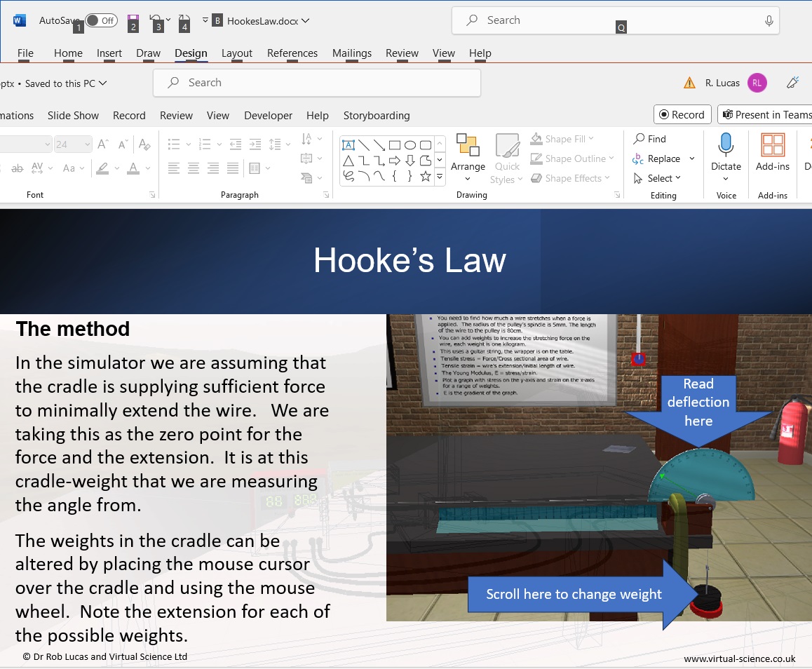Image resolution: width=812 pixels, height=669 pixels.
Task: Open the Add-ins button
Action: pyautogui.click(x=773, y=152)
